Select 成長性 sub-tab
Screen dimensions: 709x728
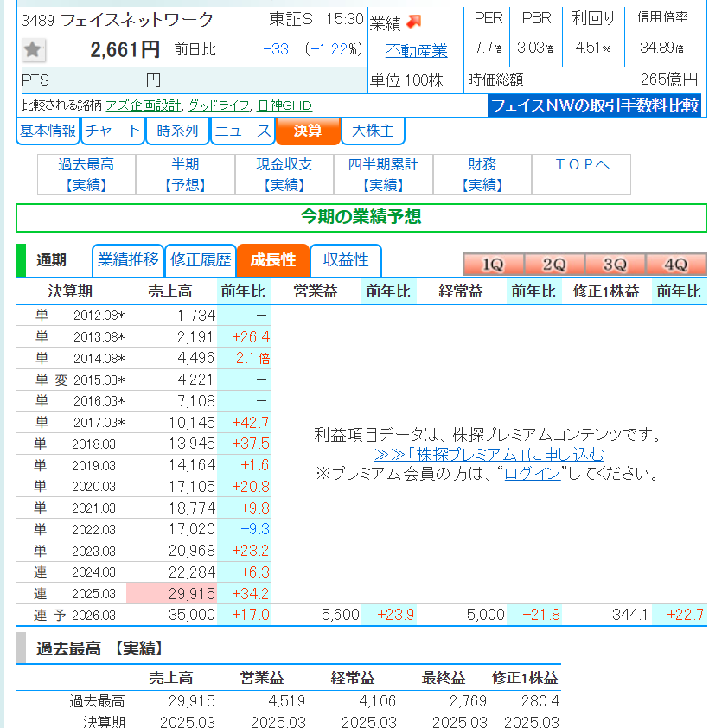273,260
